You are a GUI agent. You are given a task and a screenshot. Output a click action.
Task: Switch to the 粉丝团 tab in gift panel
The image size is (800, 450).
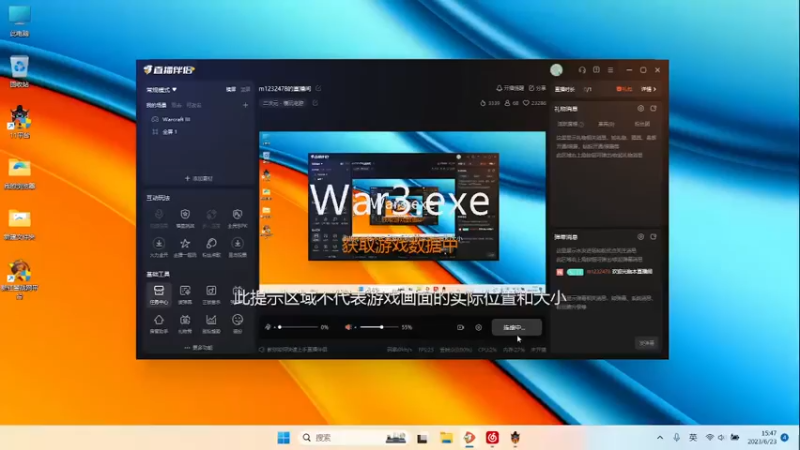pos(642,124)
